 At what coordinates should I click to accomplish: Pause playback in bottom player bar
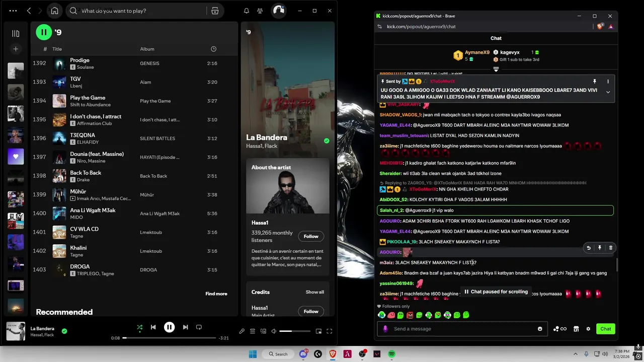click(x=169, y=327)
